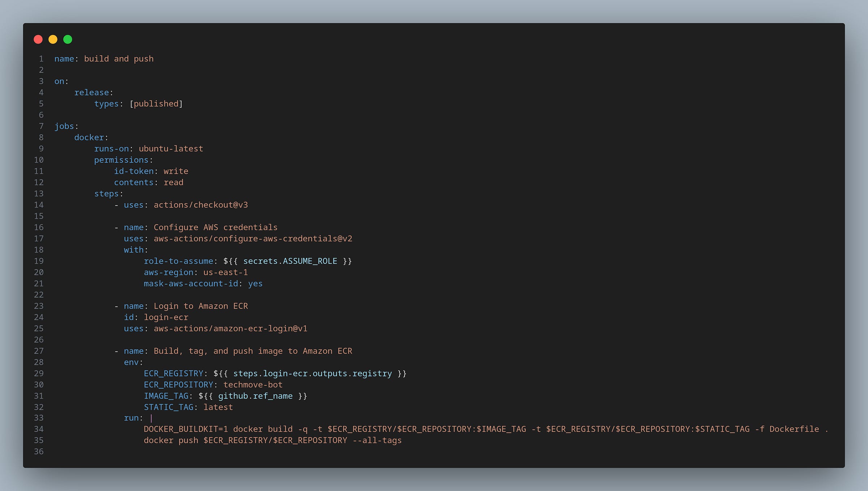Click the 'env:' key on line 28
The width and height of the screenshot is (868, 491).
tap(133, 362)
